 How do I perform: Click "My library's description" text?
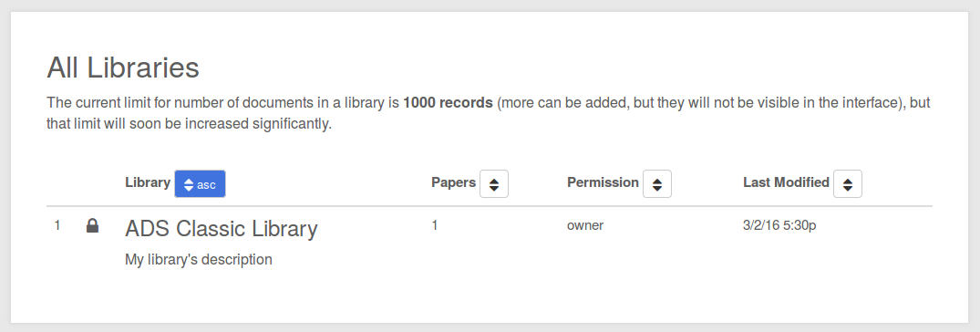pyautogui.click(x=199, y=259)
